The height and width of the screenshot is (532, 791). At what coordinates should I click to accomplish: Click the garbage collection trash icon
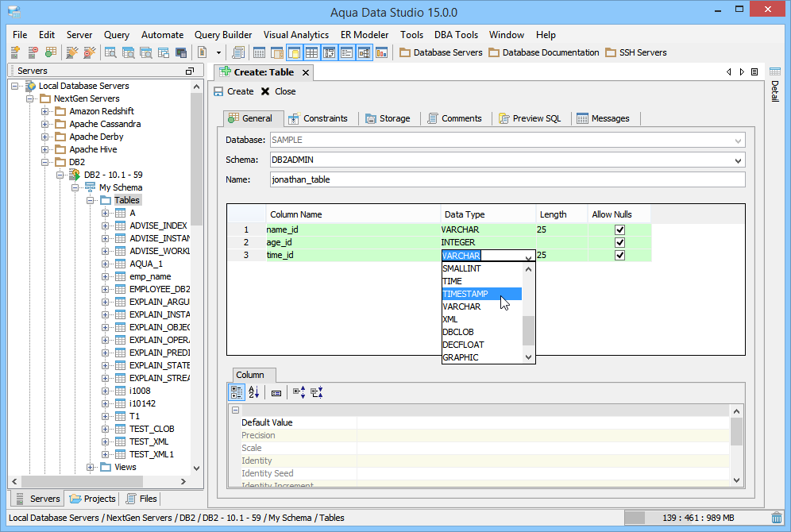[x=776, y=518]
